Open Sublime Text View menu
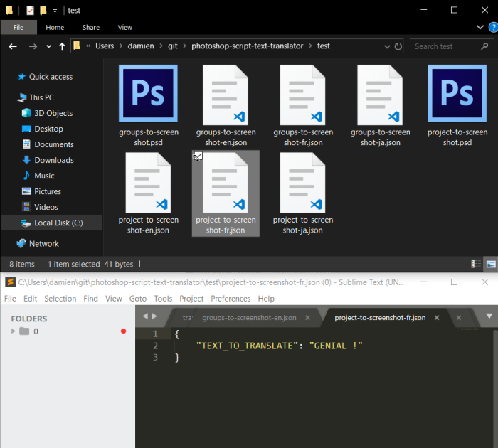This screenshot has width=498, height=448. point(113,299)
